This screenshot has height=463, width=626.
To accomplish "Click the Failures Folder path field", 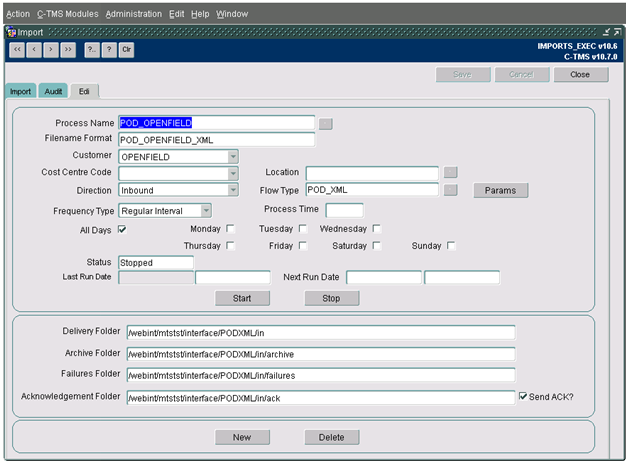I will coord(321,375).
